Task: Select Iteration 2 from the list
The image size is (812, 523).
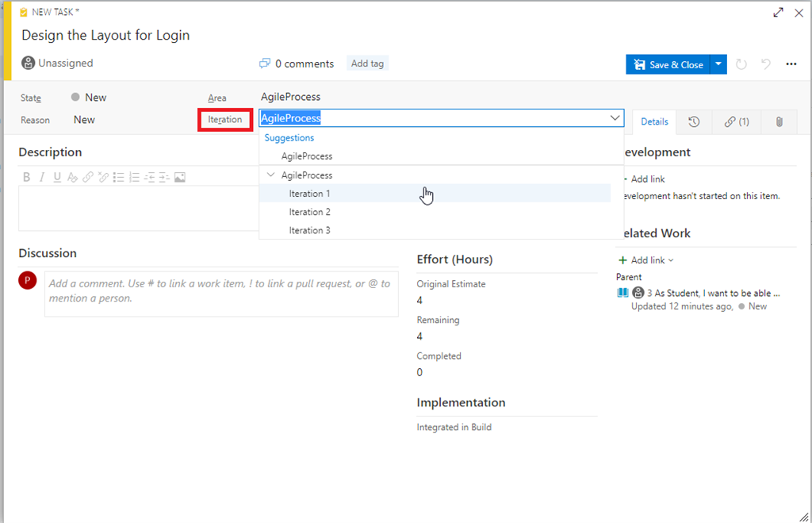Action: pos(309,212)
